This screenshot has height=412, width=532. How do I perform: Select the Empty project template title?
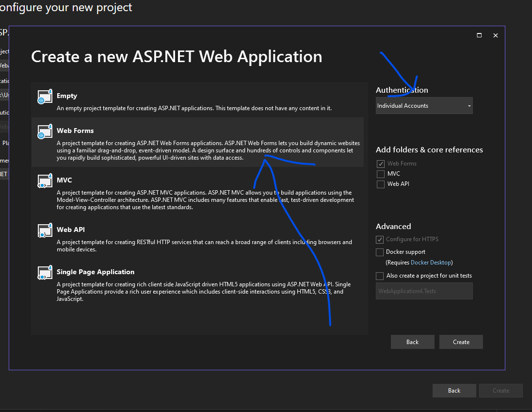[67, 96]
